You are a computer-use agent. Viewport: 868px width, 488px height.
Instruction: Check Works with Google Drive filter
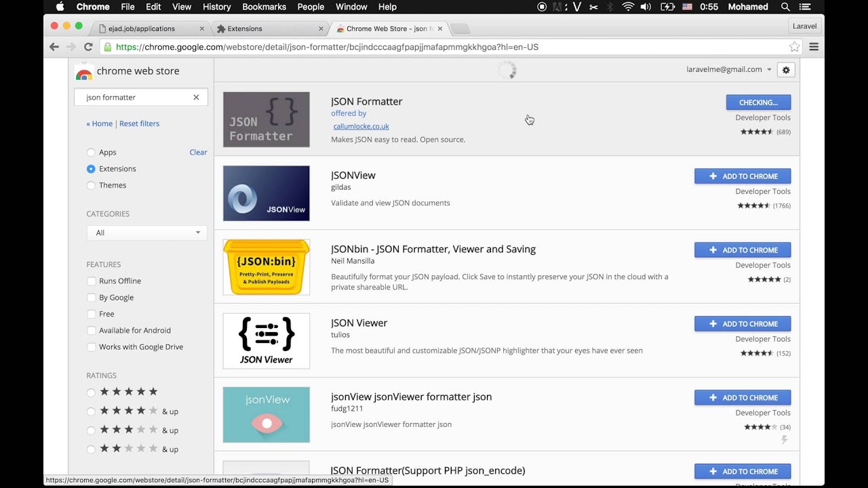coord(91,347)
